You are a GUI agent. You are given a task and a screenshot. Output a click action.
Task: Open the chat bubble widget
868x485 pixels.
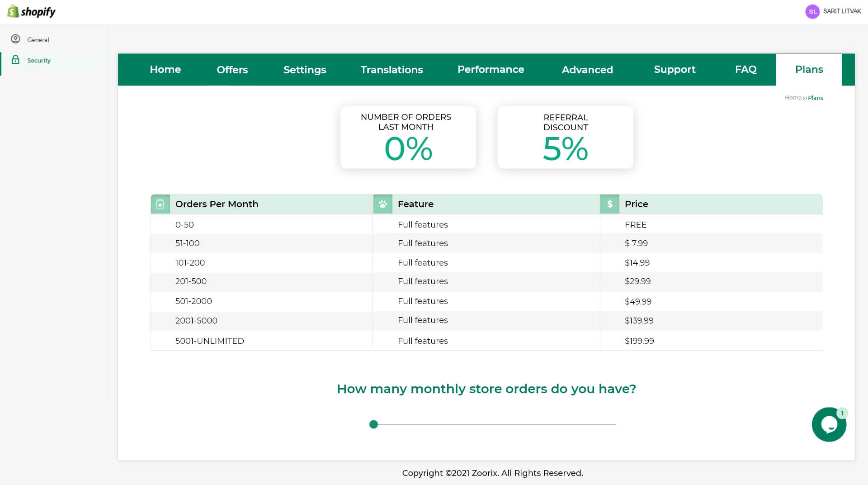pos(829,424)
